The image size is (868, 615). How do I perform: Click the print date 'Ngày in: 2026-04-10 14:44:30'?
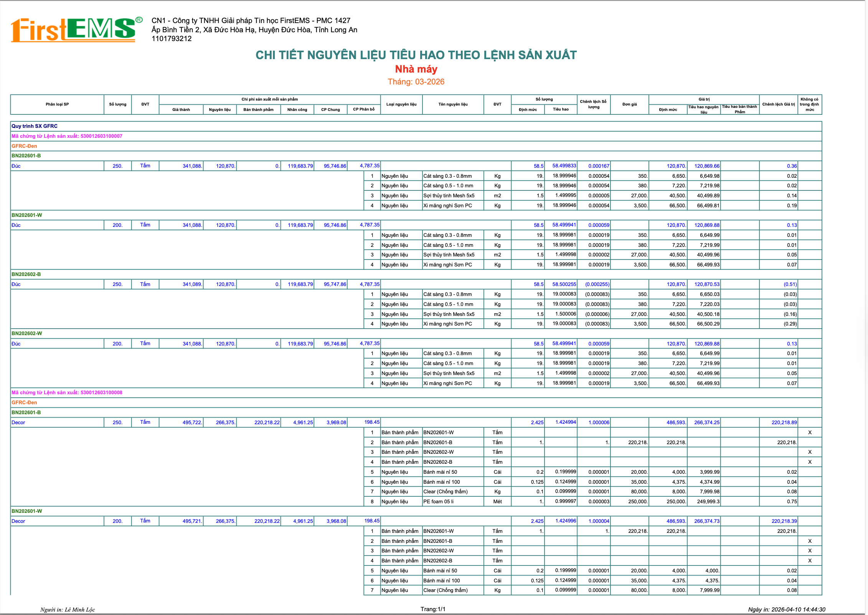click(787, 610)
